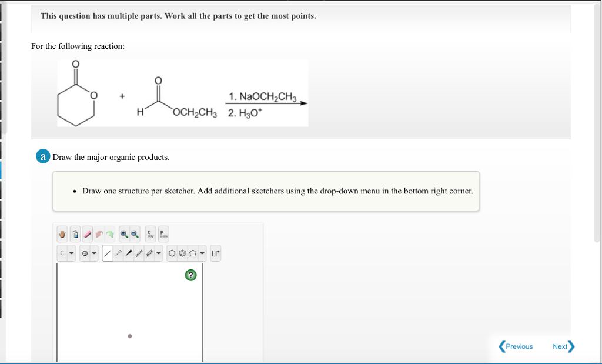Expand the ring template dropdown arrow
Screen dimensions: 602x364
pos(202,253)
